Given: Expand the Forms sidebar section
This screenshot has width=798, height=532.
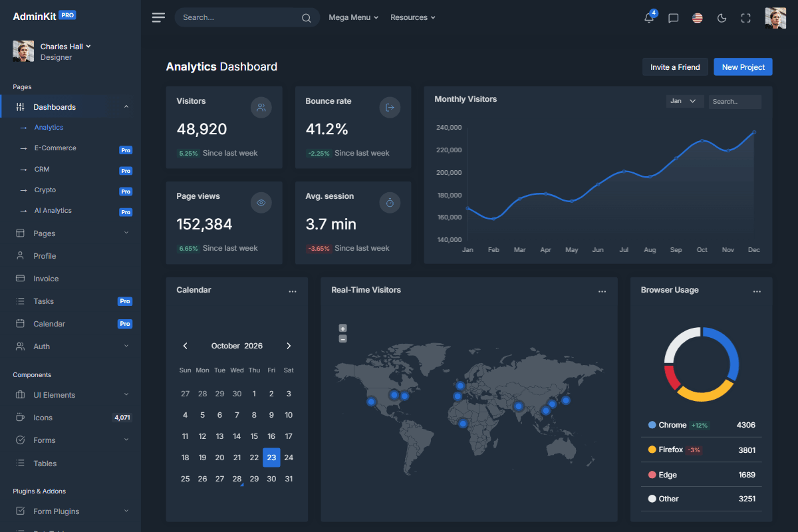Looking at the screenshot, I should (x=126, y=440).
